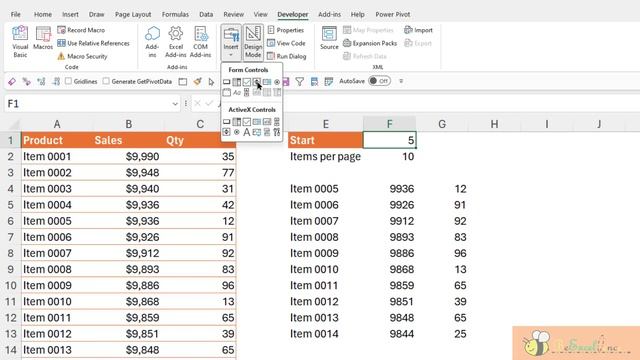
Task: Open the File tab
Action: 16,14
